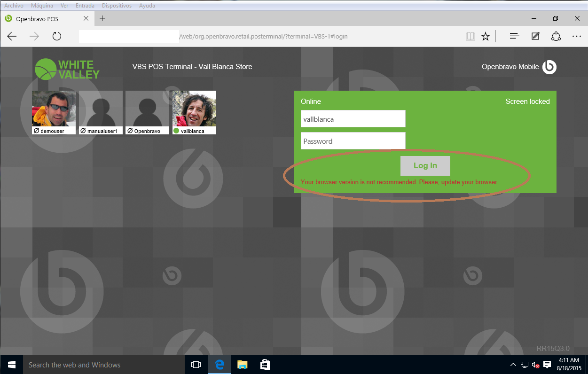Choose the Openbravo user tile

click(147, 112)
